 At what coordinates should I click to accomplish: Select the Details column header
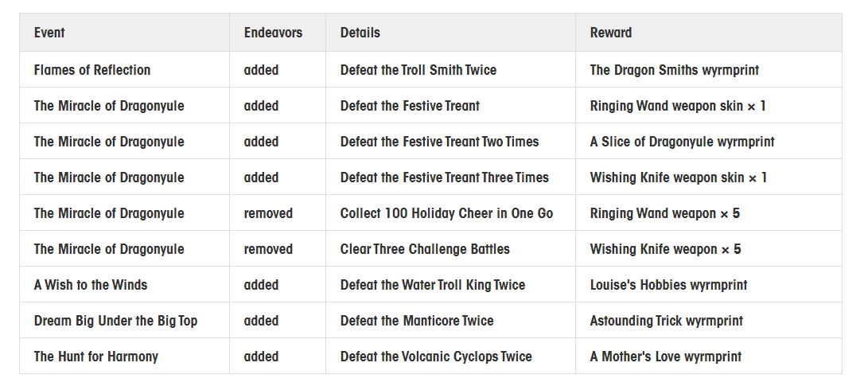[360, 33]
